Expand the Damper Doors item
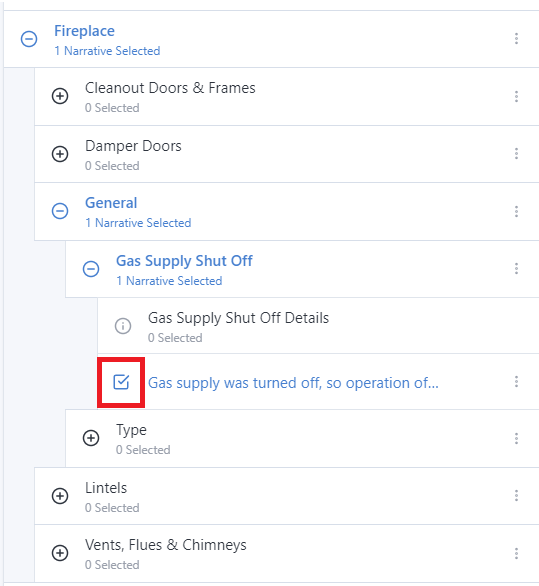The width and height of the screenshot is (539, 586). pyautogui.click(x=60, y=154)
